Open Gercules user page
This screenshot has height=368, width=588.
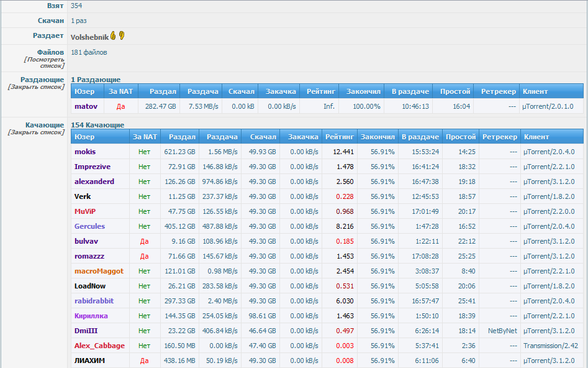(89, 226)
